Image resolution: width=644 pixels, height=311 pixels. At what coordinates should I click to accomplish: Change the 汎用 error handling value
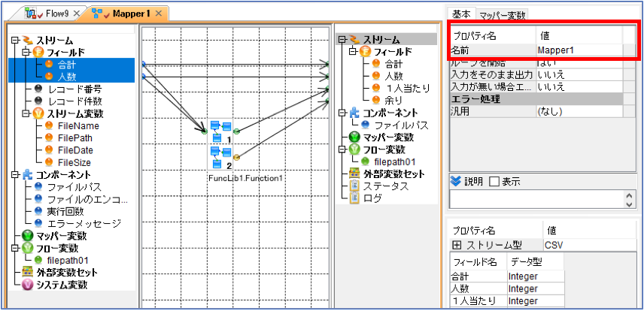579,111
